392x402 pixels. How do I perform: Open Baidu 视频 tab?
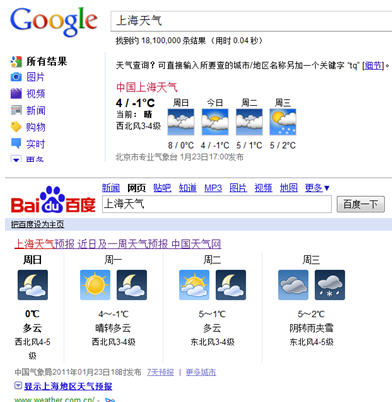click(263, 188)
